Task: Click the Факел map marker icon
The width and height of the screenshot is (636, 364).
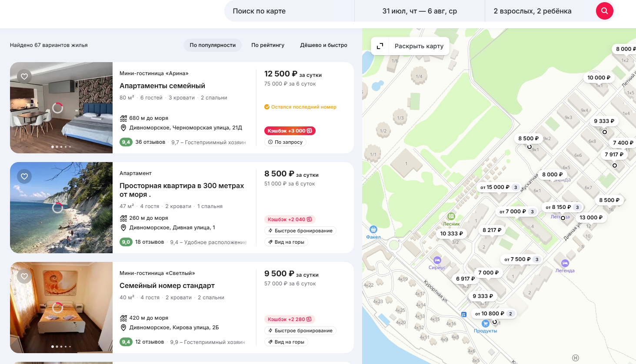Action: tap(373, 230)
